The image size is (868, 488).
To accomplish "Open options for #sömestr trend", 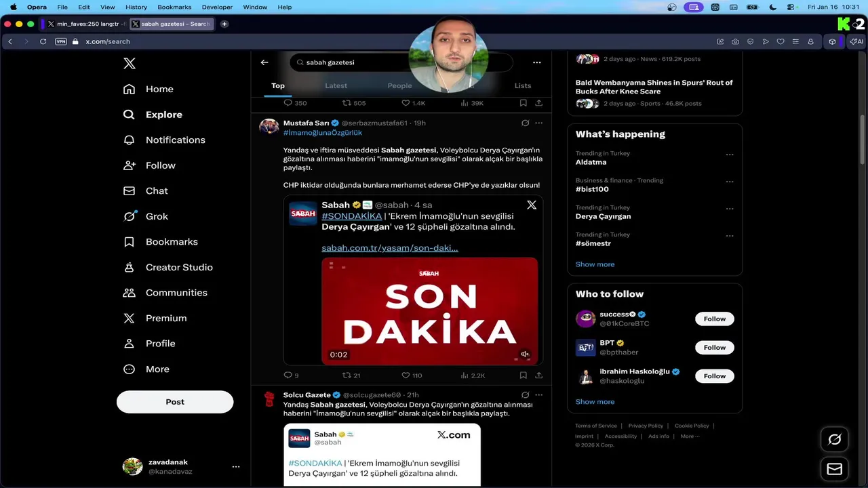I will (730, 235).
